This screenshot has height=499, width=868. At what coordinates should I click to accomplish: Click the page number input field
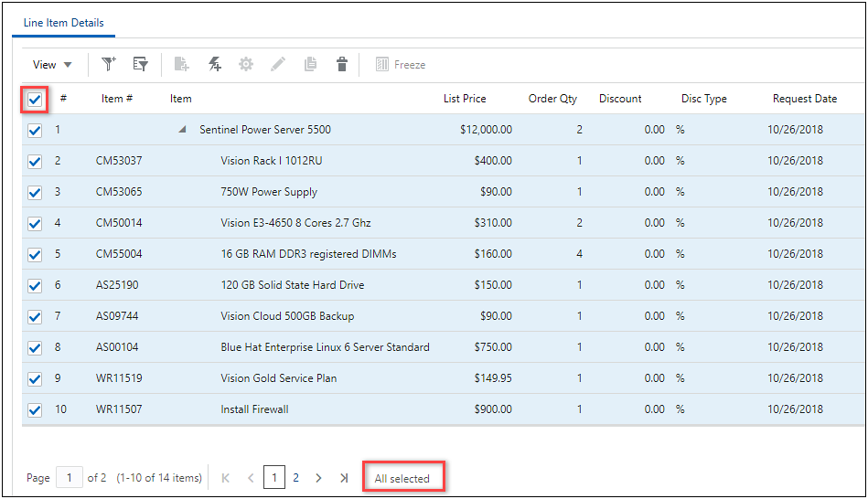(x=69, y=478)
